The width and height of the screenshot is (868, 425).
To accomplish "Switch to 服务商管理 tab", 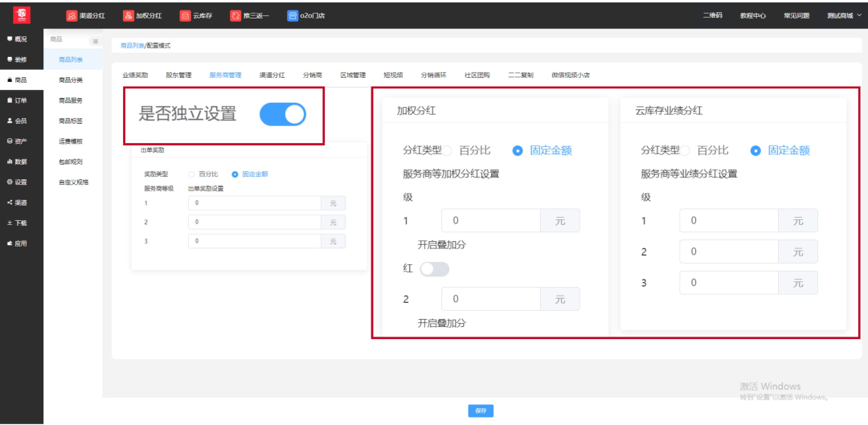I will tap(225, 76).
